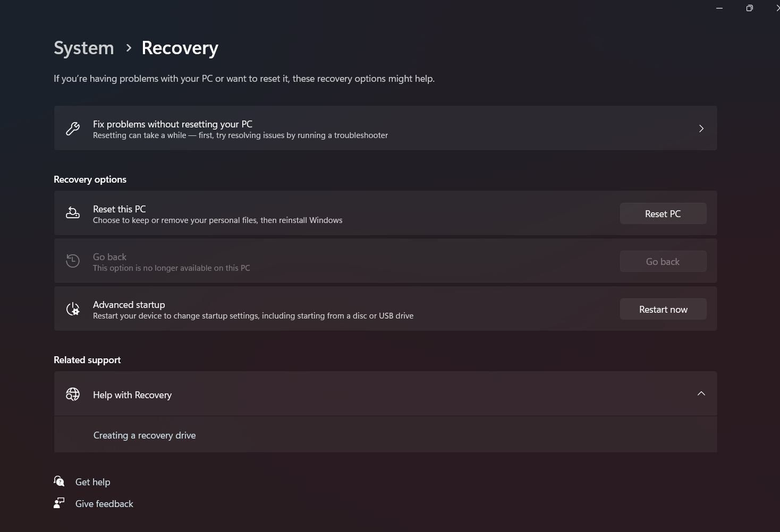780x532 pixels.
Task: Click the Get help icon
Action: (59, 482)
